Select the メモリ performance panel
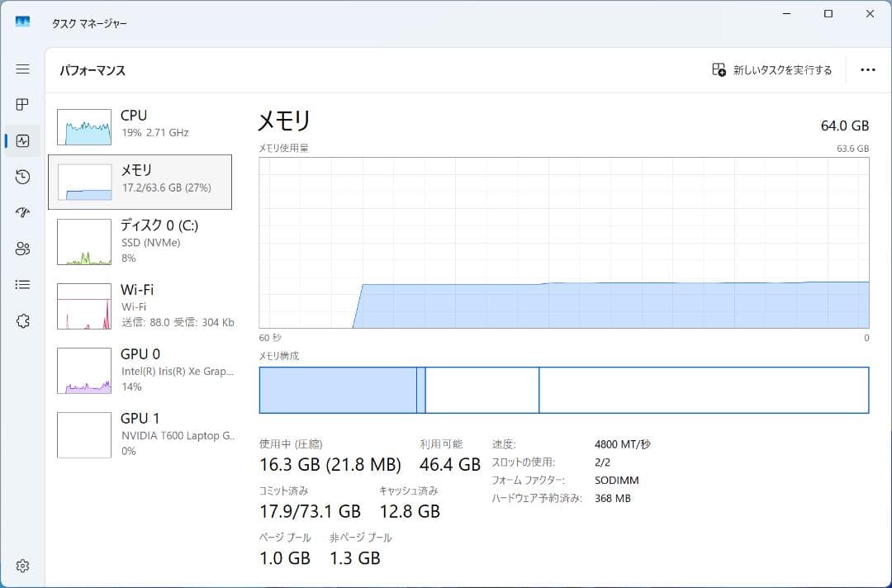Image resolution: width=892 pixels, height=588 pixels. [x=145, y=182]
